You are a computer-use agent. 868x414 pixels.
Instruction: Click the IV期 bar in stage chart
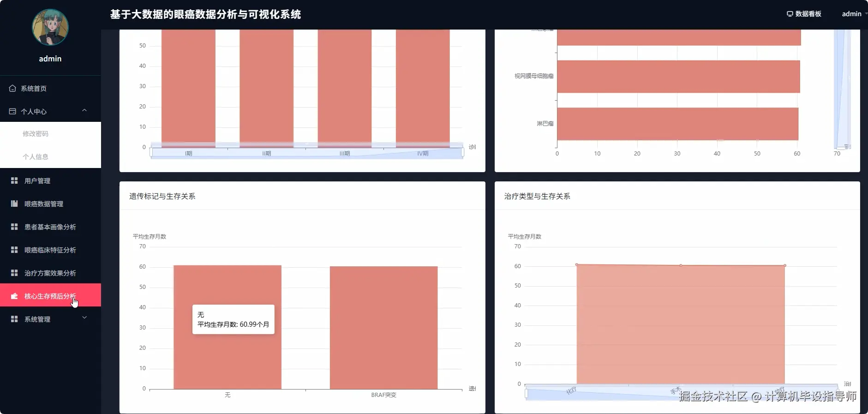(x=423, y=88)
